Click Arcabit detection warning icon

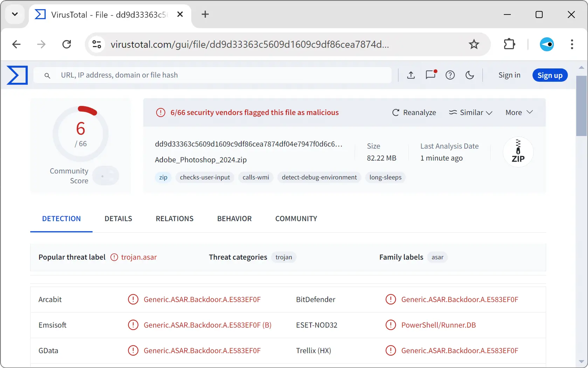tap(133, 299)
